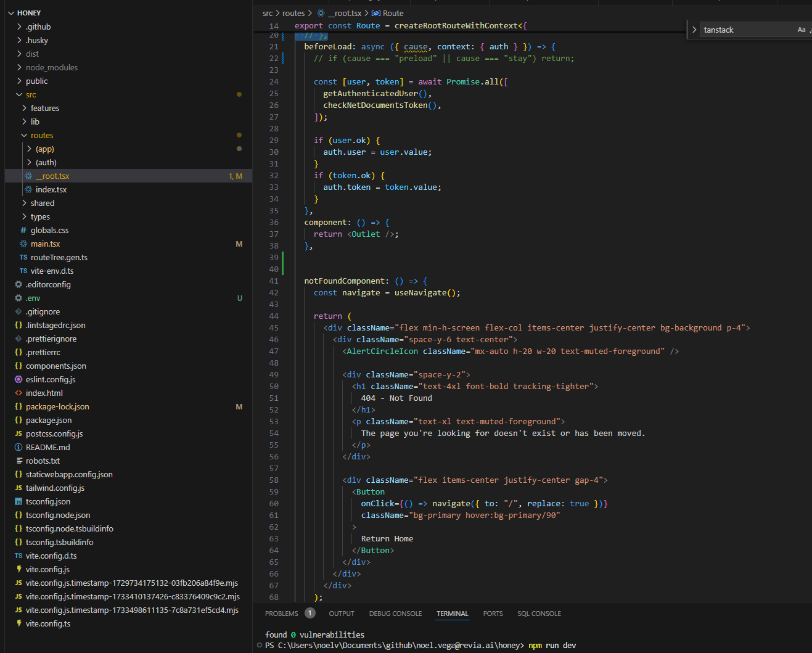
Task: Expand the node_modules folder
Action: click(19, 67)
